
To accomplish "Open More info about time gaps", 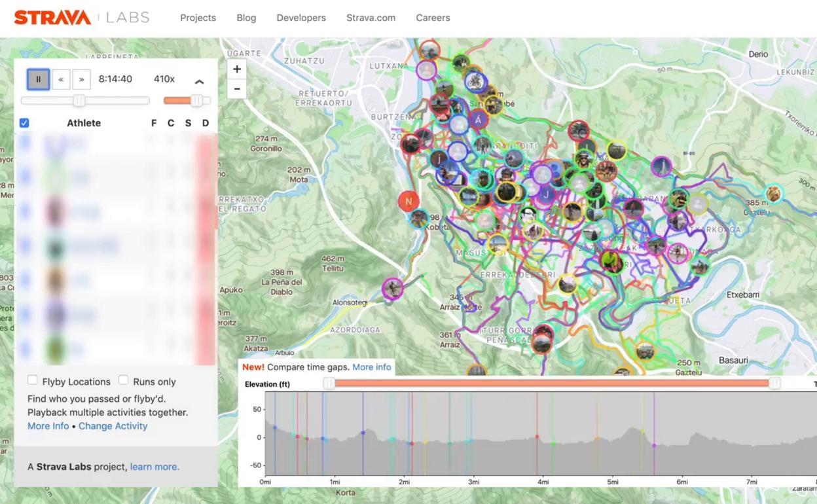I will point(371,367).
